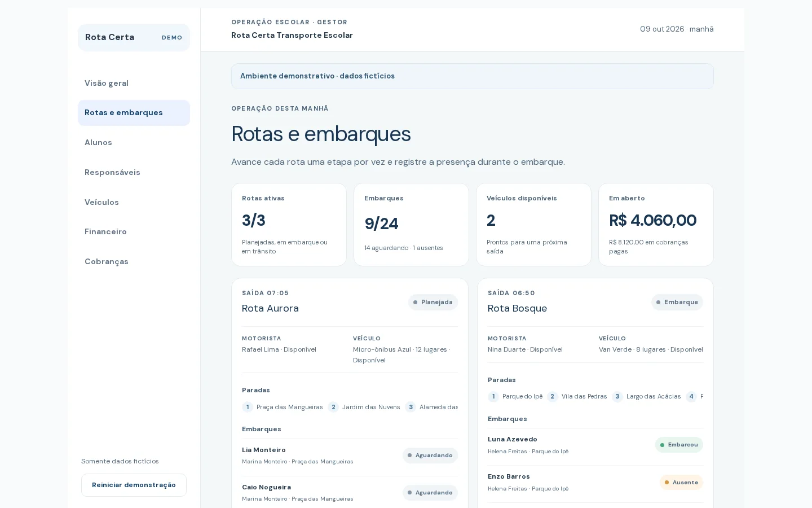
Task: Click the Veículos disponíveis value 2
Action: (491, 220)
